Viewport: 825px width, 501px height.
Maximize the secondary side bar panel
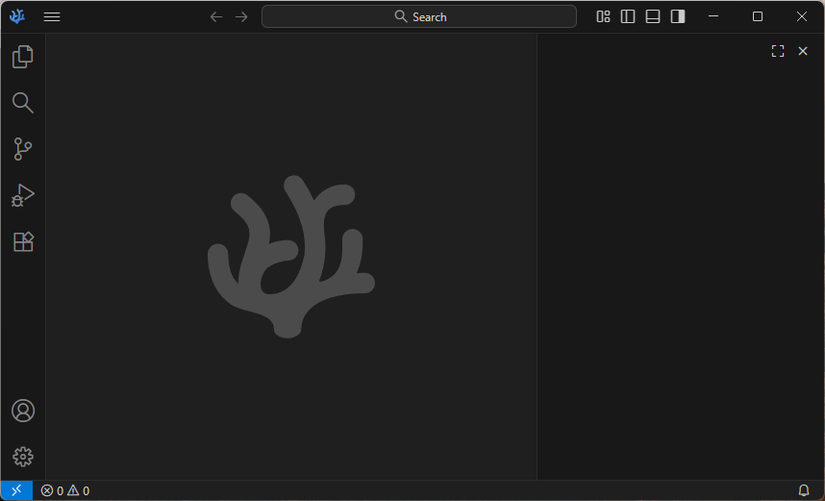[x=778, y=51]
